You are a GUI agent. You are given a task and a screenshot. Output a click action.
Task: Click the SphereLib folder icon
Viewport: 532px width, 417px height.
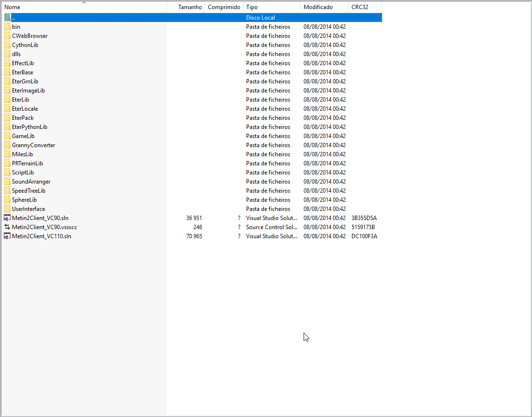tap(7, 200)
